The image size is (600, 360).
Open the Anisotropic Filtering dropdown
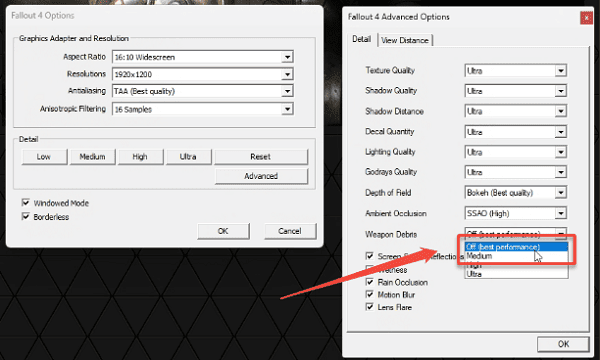click(x=203, y=109)
